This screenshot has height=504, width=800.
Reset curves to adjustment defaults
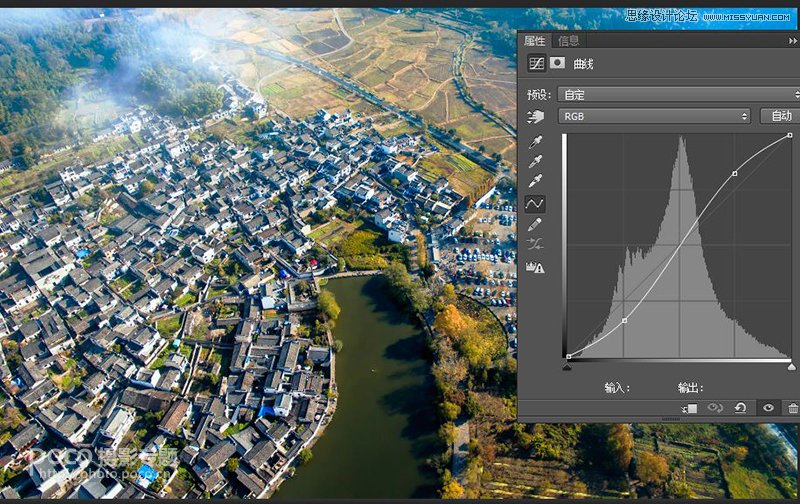point(740,408)
